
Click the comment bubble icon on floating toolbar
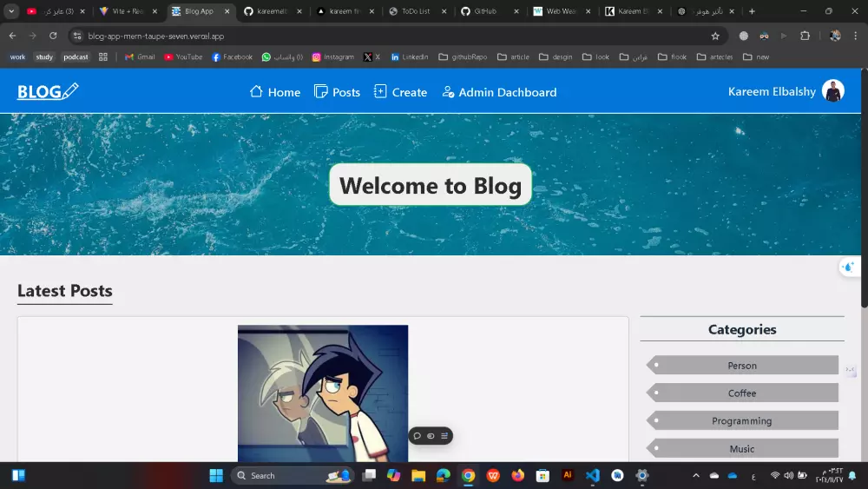tap(418, 436)
